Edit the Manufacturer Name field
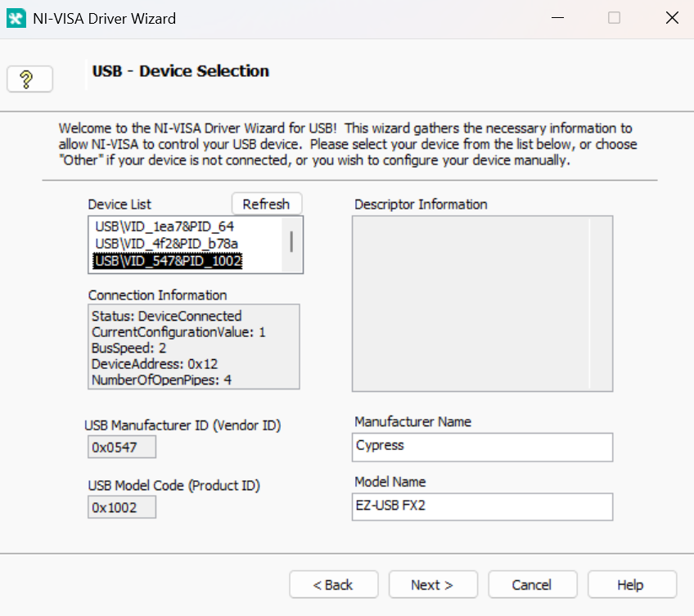Screen dimensions: 694x616 click(x=482, y=447)
